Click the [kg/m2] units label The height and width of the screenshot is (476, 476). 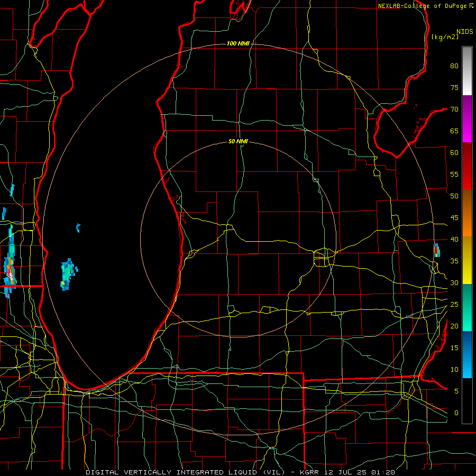445,37
